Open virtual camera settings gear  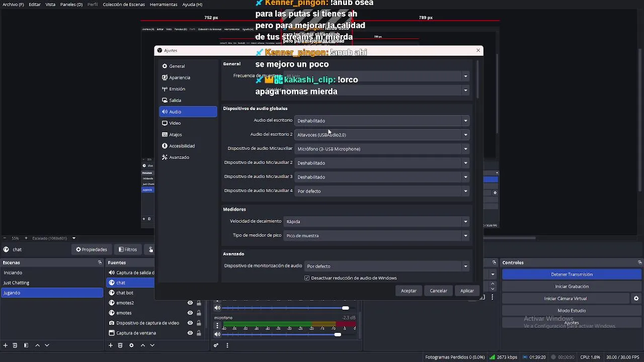(x=636, y=299)
